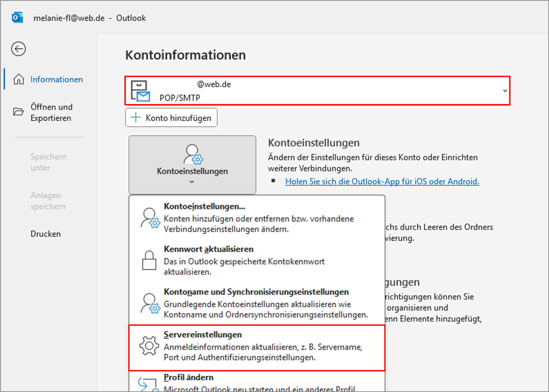This screenshot has height=392, width=549.
Task: Click the back arrow to leave Kontoinformationen
Action: coord(18,49)
